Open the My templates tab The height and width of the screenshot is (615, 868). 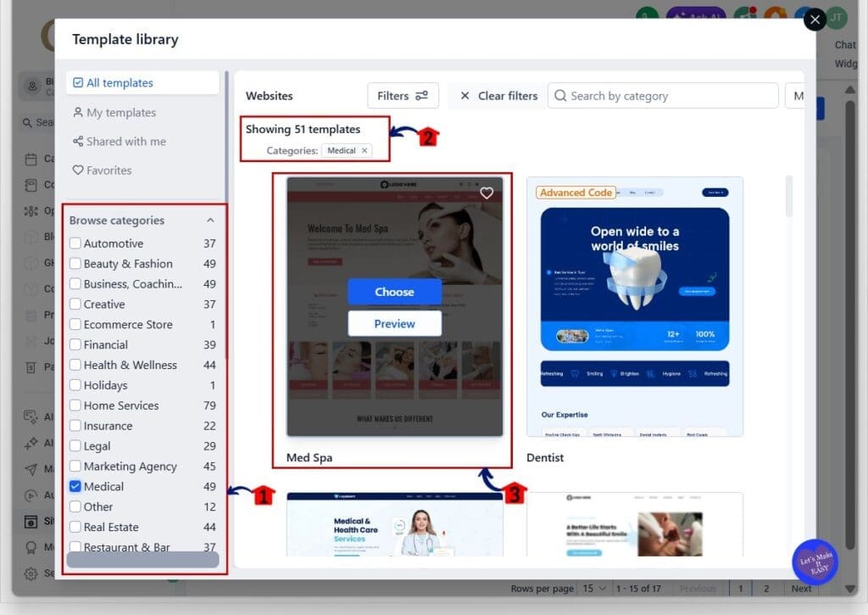142,113
